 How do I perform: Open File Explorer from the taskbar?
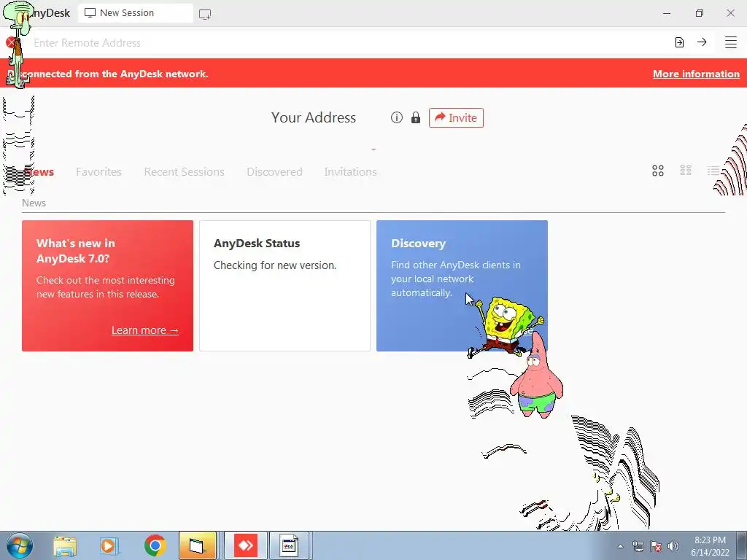(x=65, y=545)
